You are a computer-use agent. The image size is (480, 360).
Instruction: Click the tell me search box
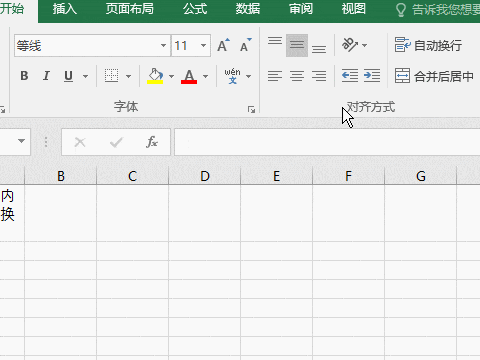pyautogui.click(x=437, y=10)
